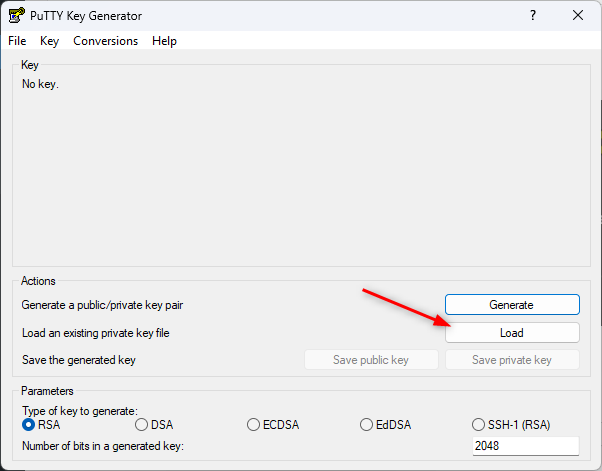This screenshot has height=471, width=602.
Task: Click the number of bits field showing 2048
Action: (526, 446)
